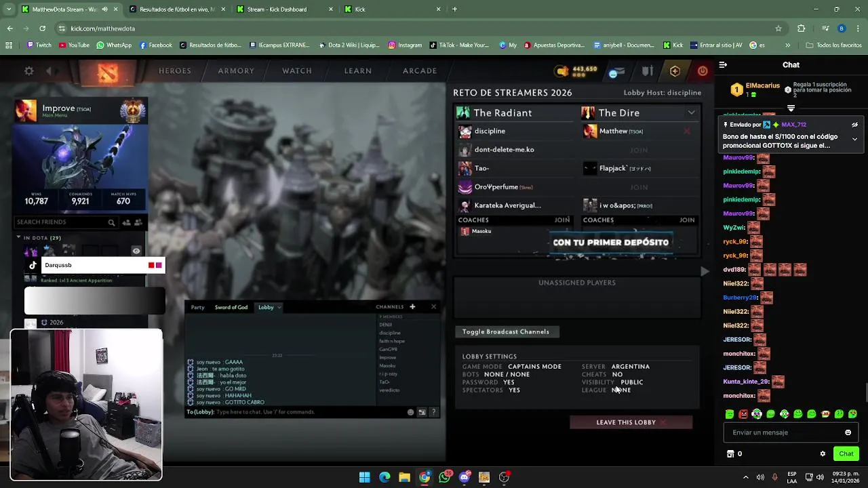Open Windows Start menu

tap(365, 477)
